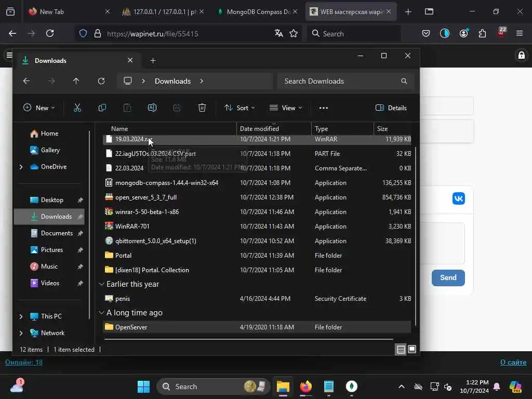Open Home in the navigation pane
532x399 pixels.
49,134
